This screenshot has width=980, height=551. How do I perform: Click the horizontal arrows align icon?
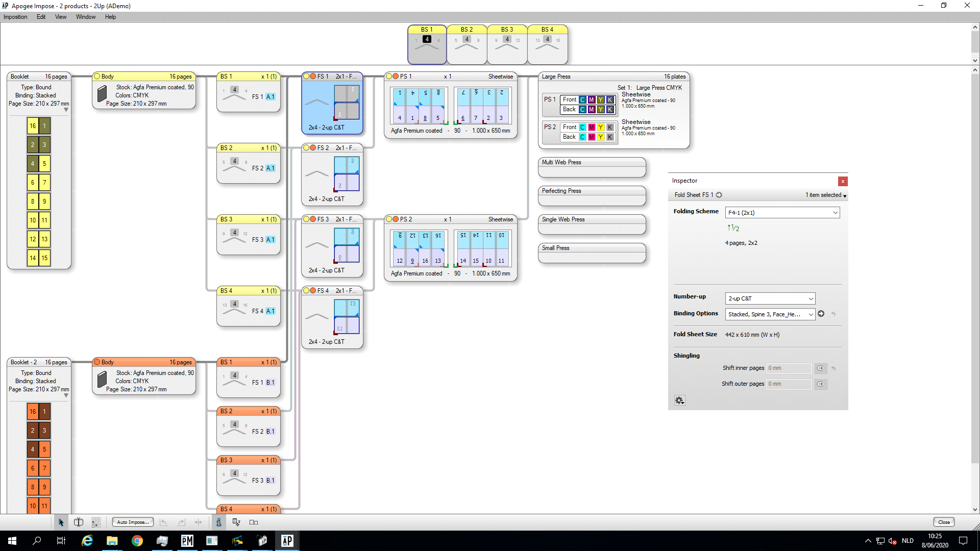[199, 522]
